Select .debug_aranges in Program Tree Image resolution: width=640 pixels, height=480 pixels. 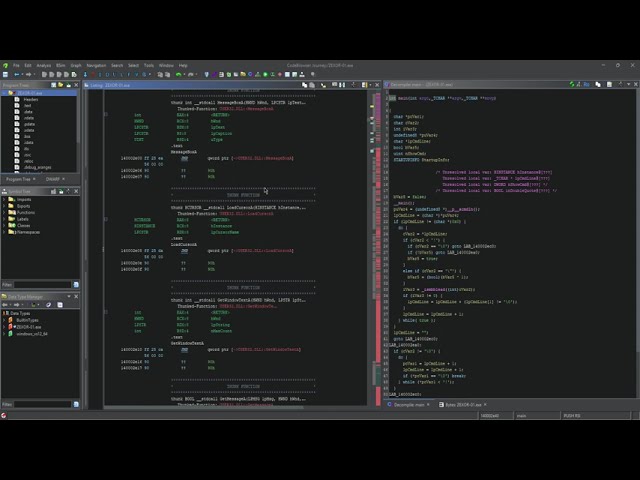pos(38,167)
